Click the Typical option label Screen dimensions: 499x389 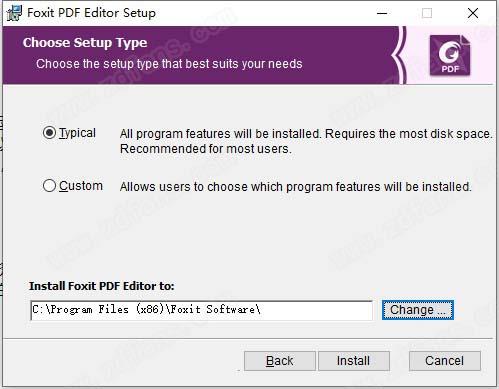(x=77, y=133)
